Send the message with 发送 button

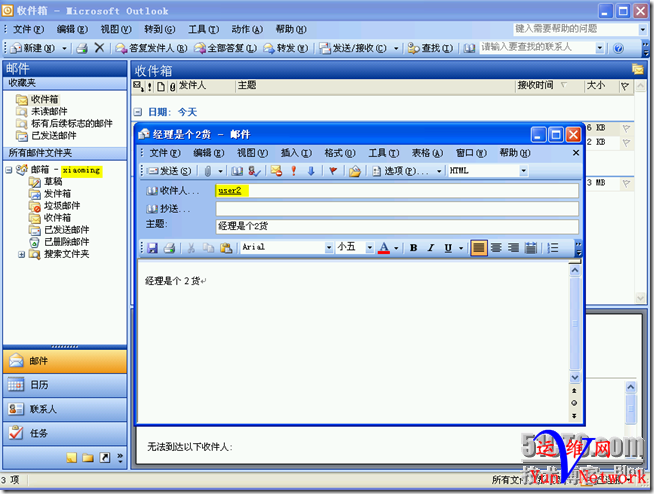point(169,171)
